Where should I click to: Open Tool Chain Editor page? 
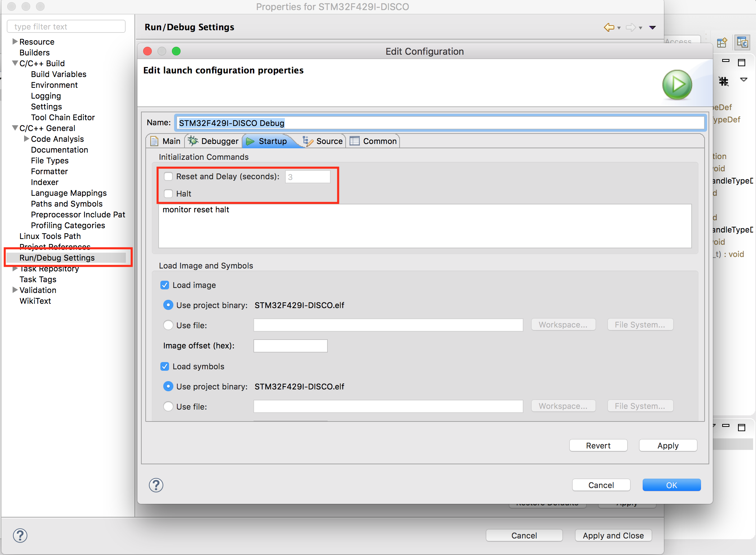pyautogui.click(x=63, y=117)
